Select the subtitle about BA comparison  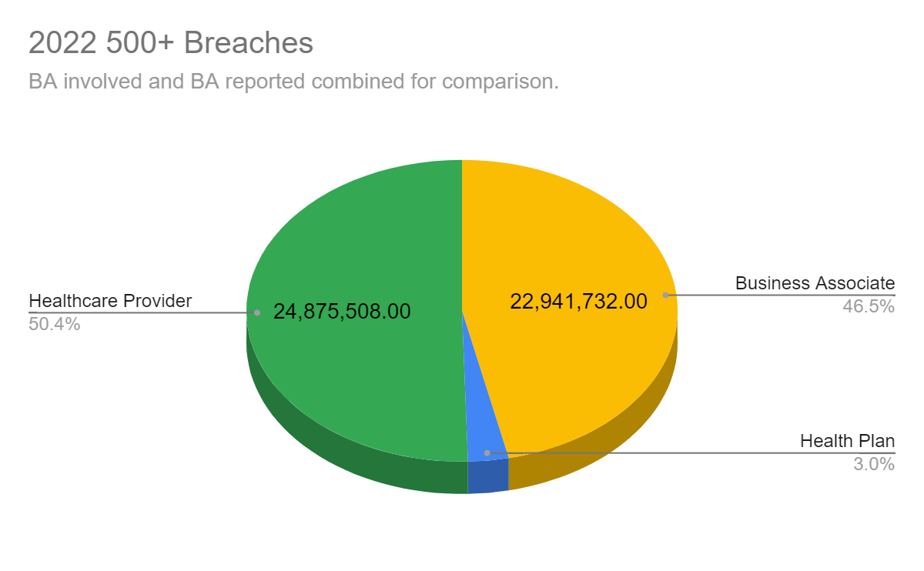pos(293,81)
